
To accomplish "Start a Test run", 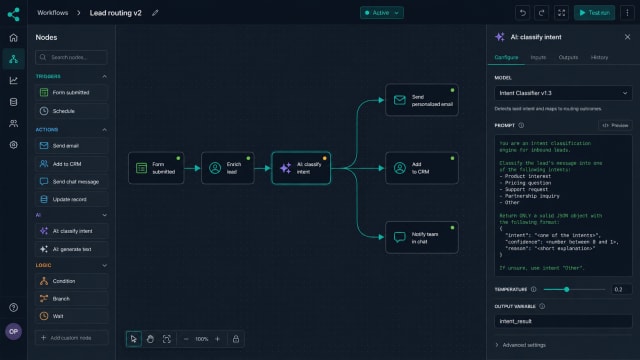I will tap(594, 13).
